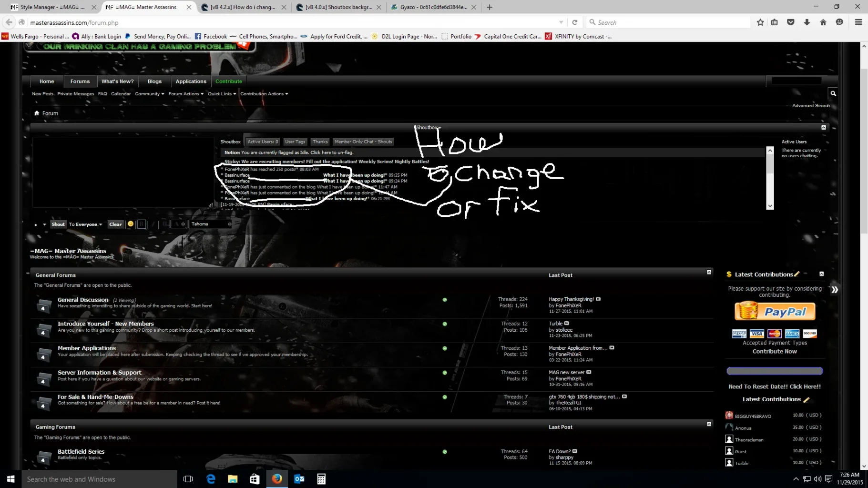Switch to shoutbox Active Users tab

pyautogui.click(x=263, y=142)
